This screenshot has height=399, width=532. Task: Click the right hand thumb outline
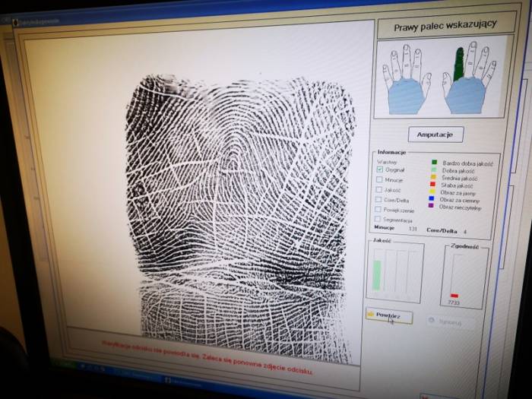448,84
